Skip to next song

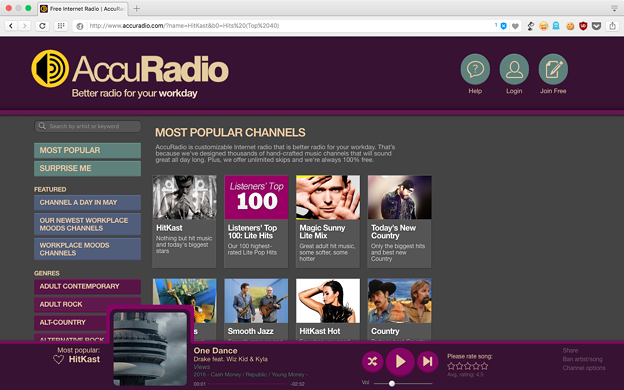click(427, 361)
